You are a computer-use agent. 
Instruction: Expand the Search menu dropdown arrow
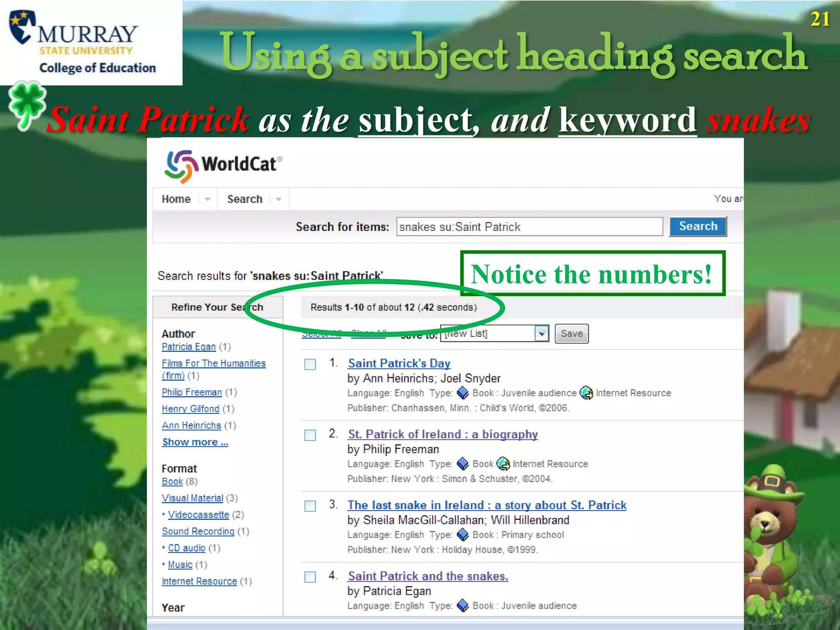point(278,199)
